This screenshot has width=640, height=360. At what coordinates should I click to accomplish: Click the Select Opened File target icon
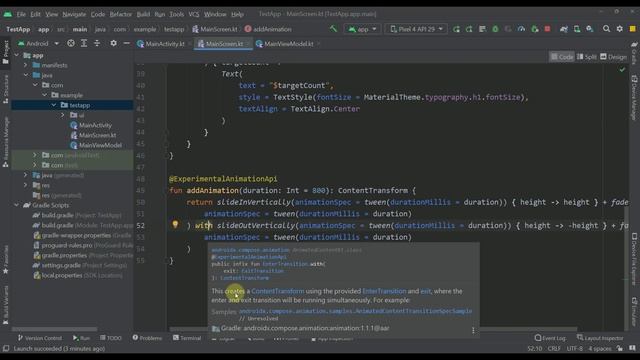pos(71,43)
